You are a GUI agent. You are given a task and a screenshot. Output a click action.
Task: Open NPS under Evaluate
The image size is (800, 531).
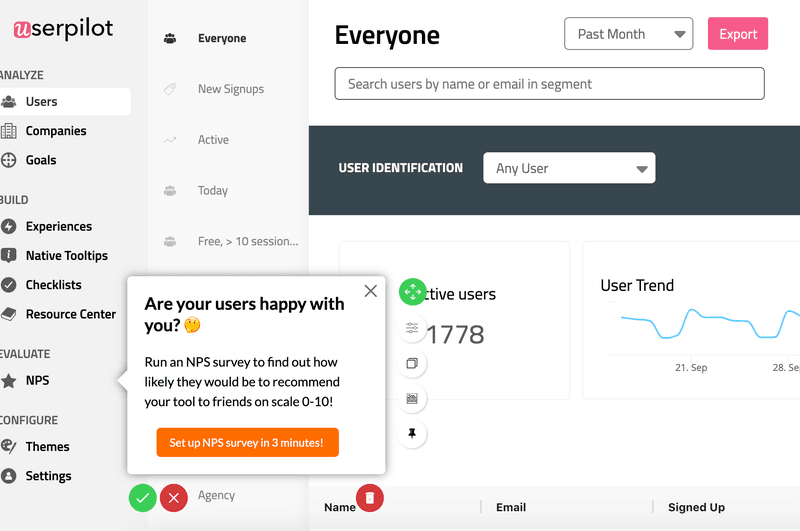(x=37, y=381)
